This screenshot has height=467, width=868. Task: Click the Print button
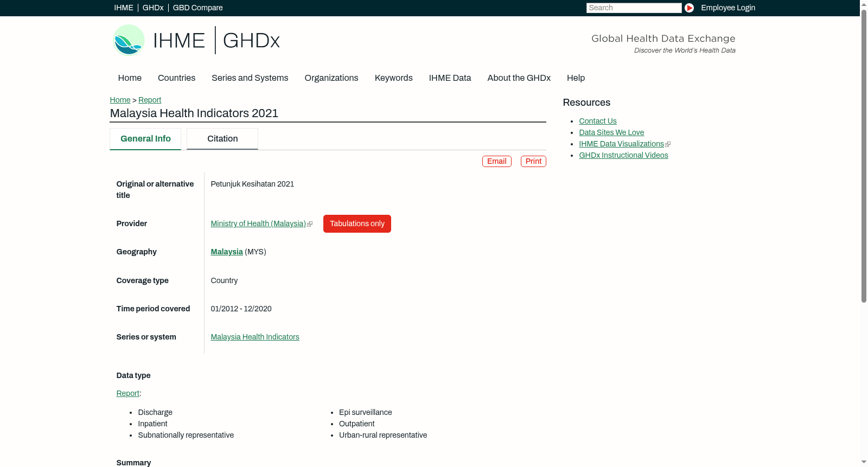tap(533, 161)
